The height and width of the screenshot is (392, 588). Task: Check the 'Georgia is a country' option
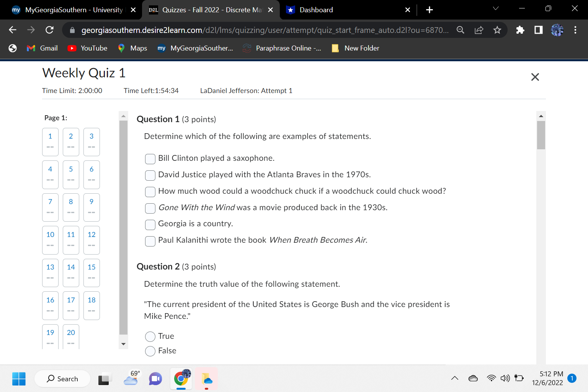(150, 225)
